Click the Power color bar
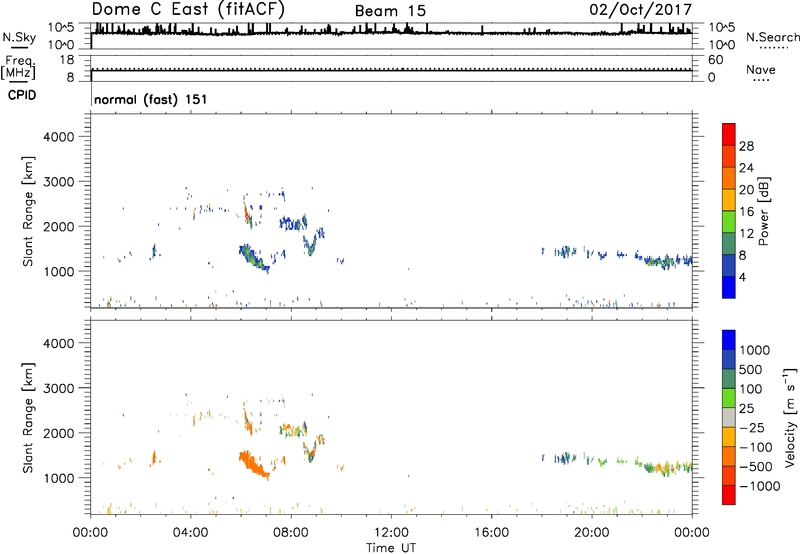The width and height of the screenshot is (800, 554). pos(729,211)
